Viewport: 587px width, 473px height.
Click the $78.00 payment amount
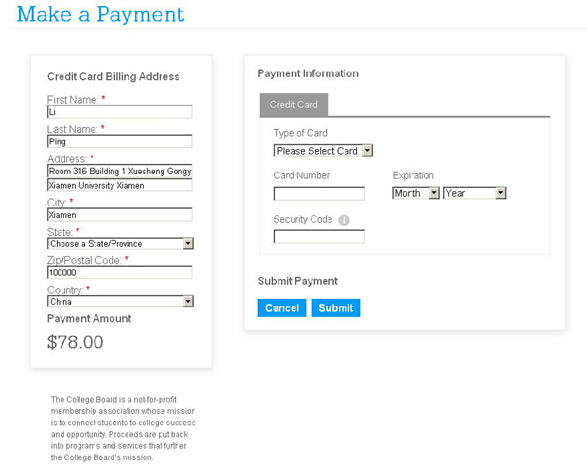click(75, 342)
